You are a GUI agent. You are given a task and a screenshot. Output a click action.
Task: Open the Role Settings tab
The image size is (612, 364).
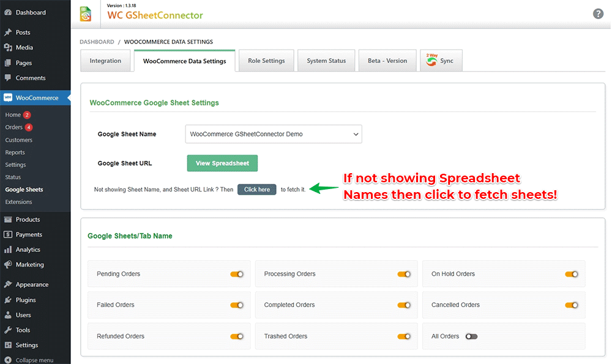[266, 61]
